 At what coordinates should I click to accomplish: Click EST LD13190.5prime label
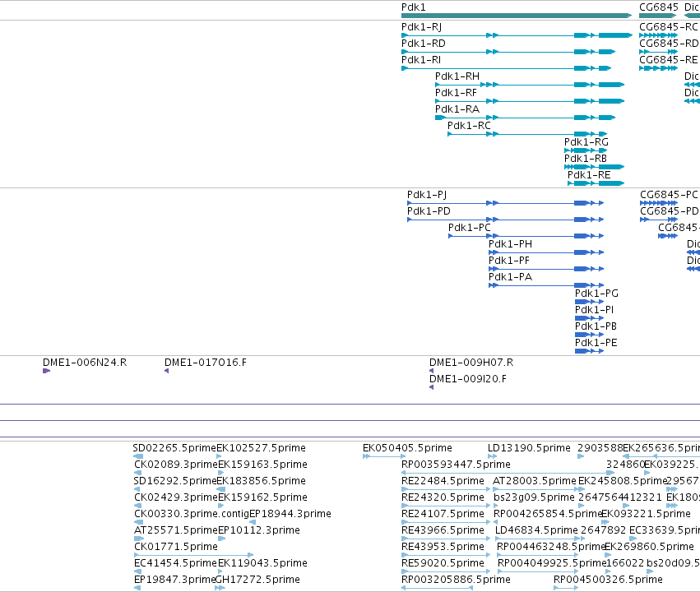529,448
